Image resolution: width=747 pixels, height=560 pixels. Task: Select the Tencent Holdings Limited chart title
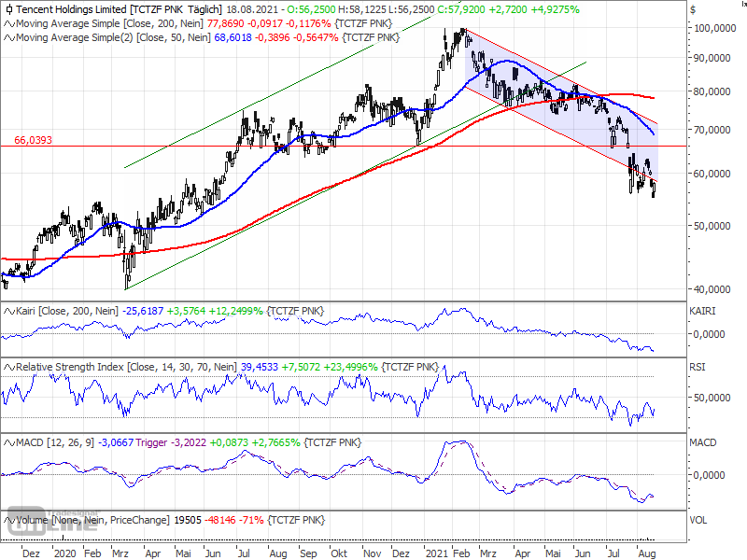(x=72, y=9)
